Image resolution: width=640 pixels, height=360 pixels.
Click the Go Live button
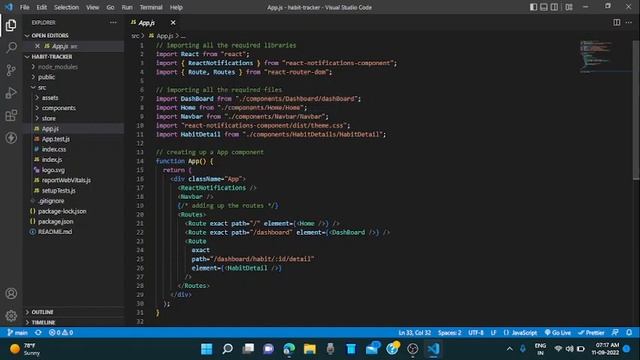point(558,333)
